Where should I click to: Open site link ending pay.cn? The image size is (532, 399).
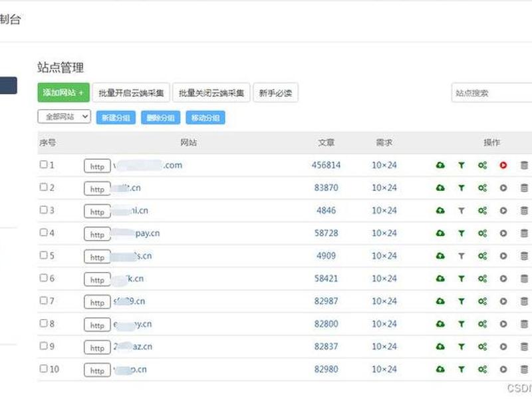[x=136, y=233]
